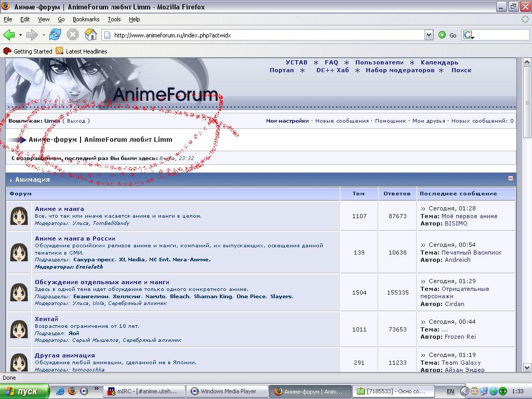
Task: Click the green Back arrow button
Action: 9,35
